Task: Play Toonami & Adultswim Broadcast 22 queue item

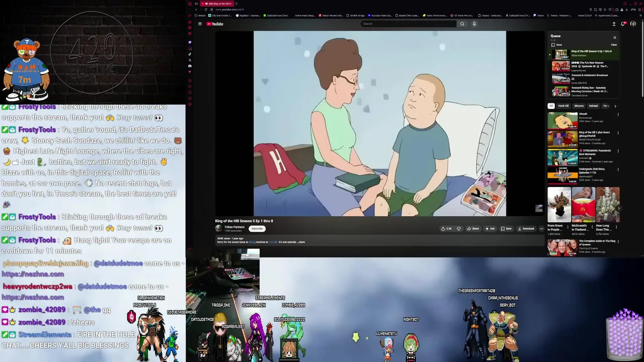Action: tap(584, 79)
